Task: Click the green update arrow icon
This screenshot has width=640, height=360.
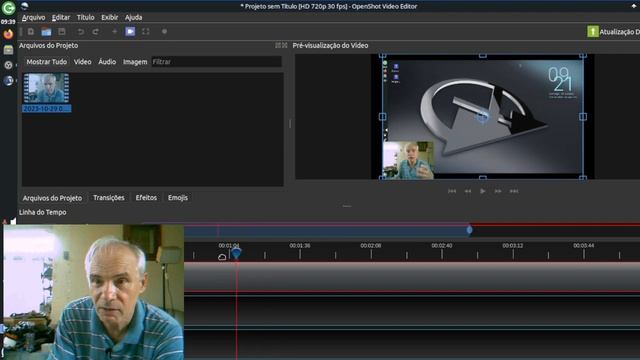Action: (x=593, y=31)
